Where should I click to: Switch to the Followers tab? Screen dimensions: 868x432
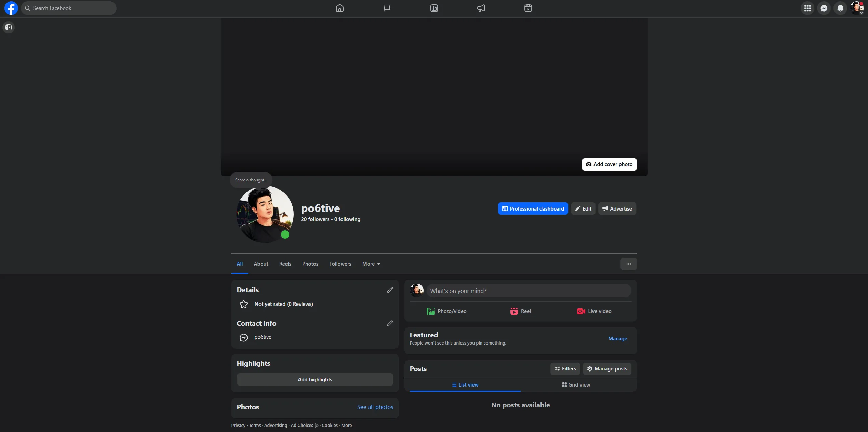tap(340, 264)
